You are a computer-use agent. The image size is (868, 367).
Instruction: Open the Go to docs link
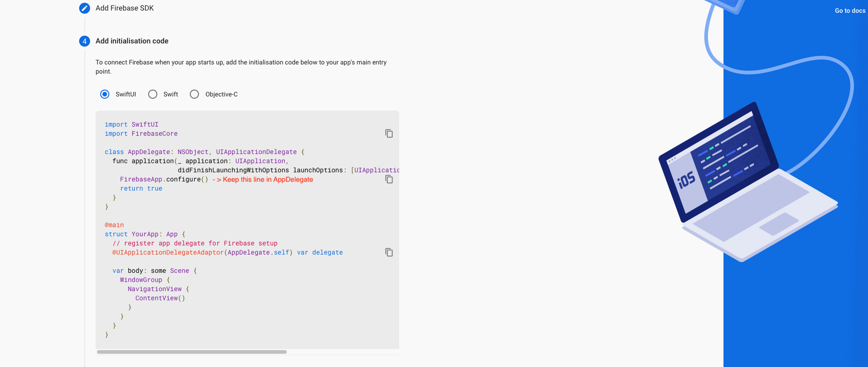point(850,11)
